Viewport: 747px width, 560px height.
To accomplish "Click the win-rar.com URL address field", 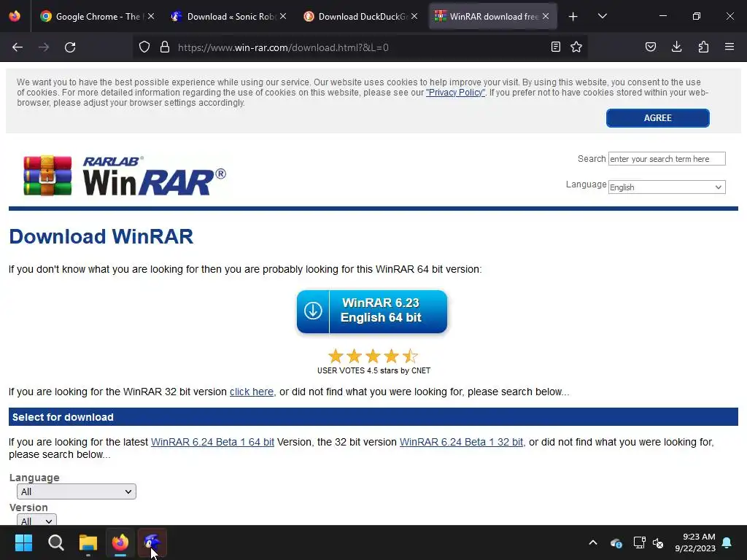I will tap(360, 47).
